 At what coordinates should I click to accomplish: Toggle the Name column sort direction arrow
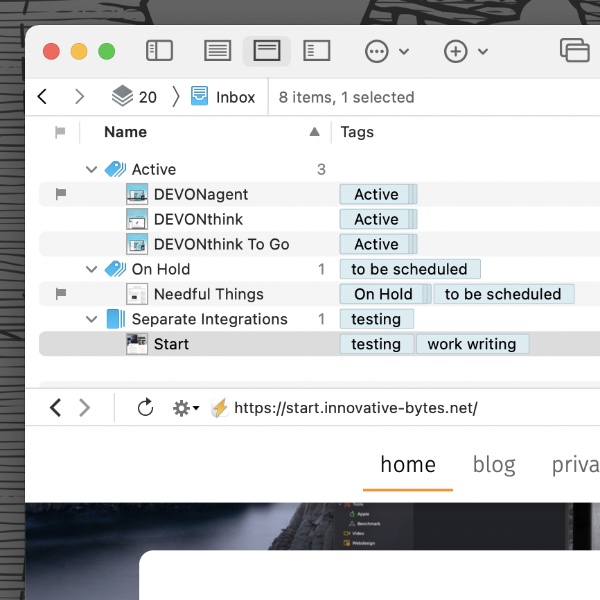pyautogui.click(x=315, y=132)
